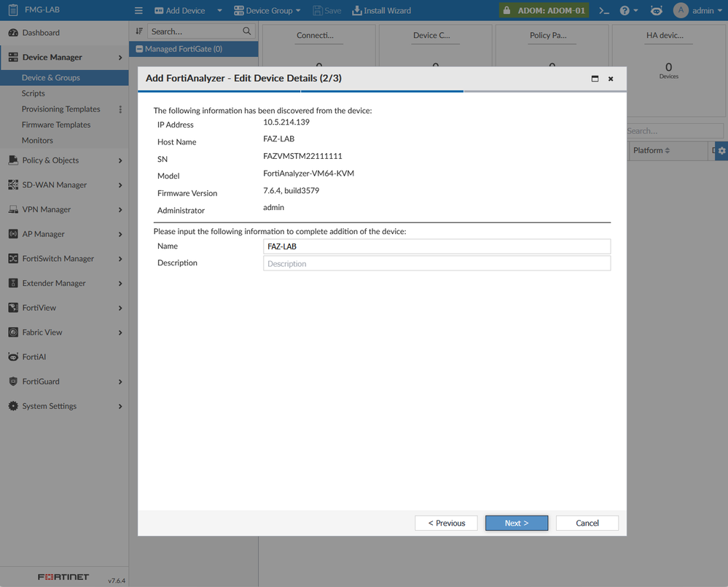The image size is (728, 587).
Task: Click the Fabric View icon
Action: pyautogui.click(x=13, y=332)
